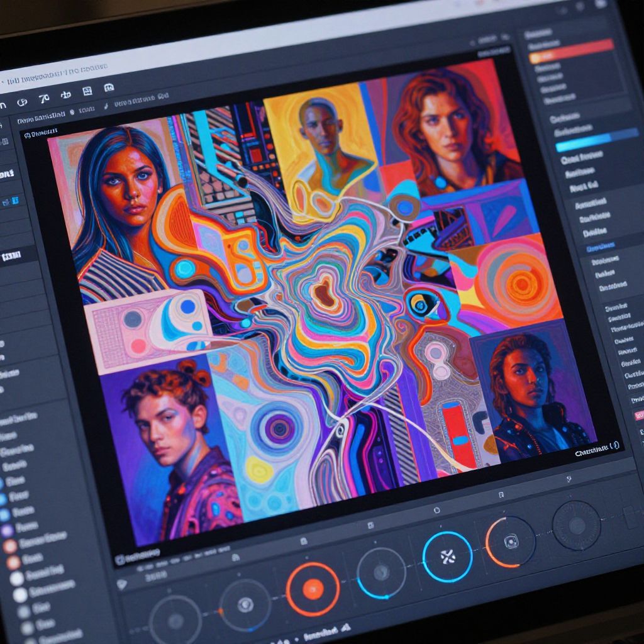Toggle the purple dot in the left list

pos(8,530)
